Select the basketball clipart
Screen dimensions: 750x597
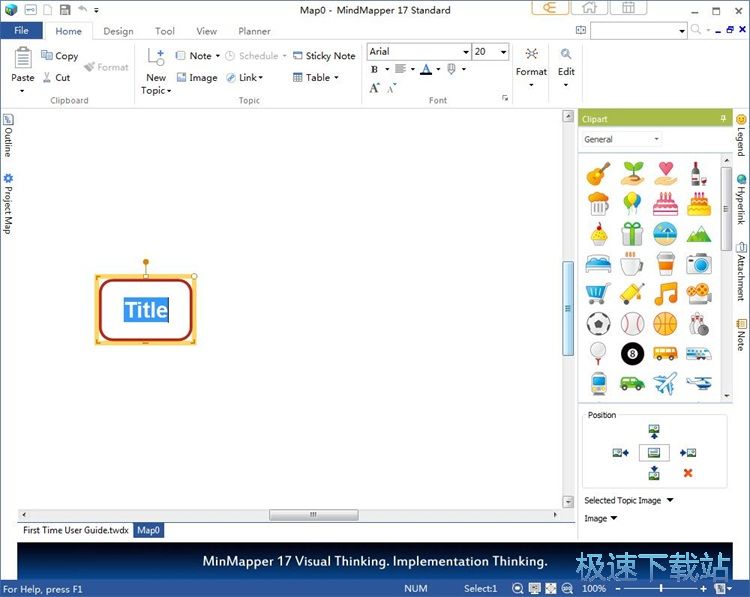pos(665,324)
